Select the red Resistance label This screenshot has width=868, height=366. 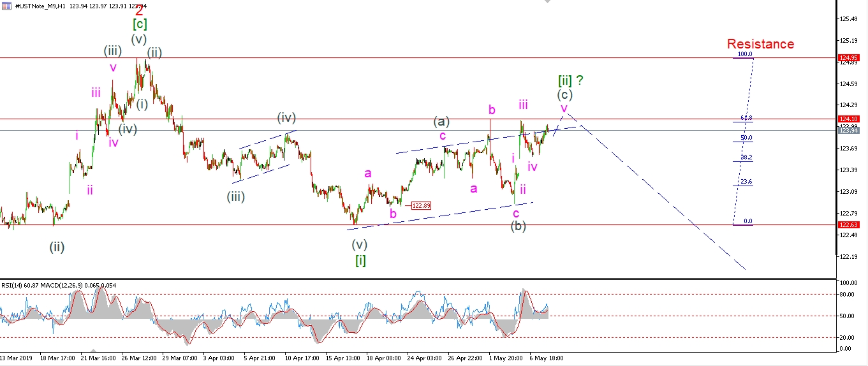(x=760, y=44)
